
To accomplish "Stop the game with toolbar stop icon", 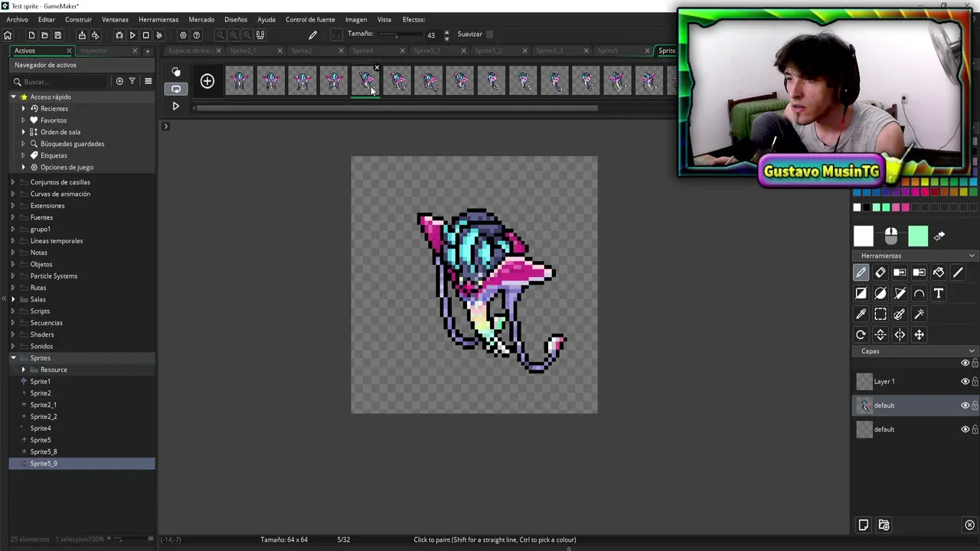I will 145,35.
